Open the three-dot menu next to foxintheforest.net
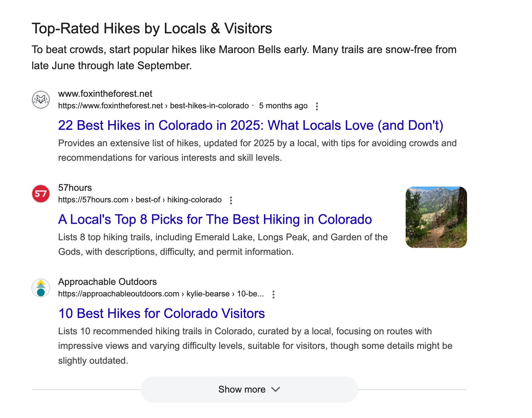Image resolution: width=532 pixels, height=418 pixels. click(x=318, y=106)
